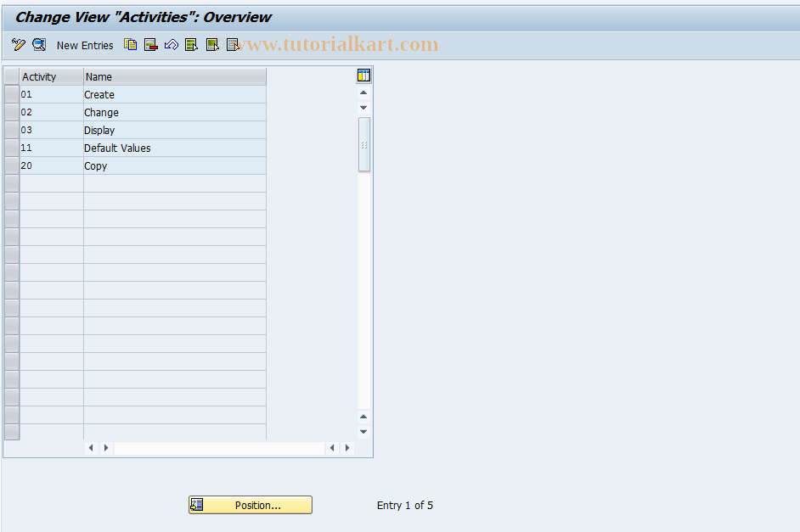The image size is (800, 532).
Task: Click activity code 11 cell
Action: (52, 148)
